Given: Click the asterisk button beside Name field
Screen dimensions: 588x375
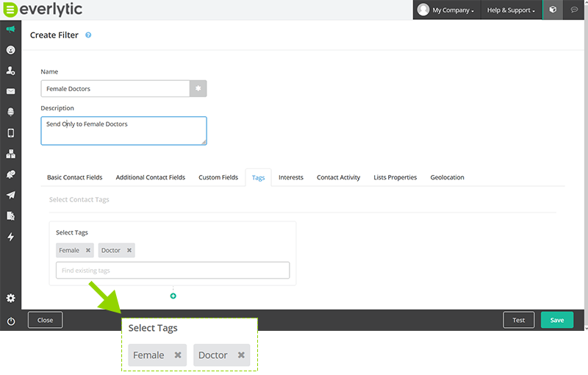Looking at the screenshot, I should 198,88.
